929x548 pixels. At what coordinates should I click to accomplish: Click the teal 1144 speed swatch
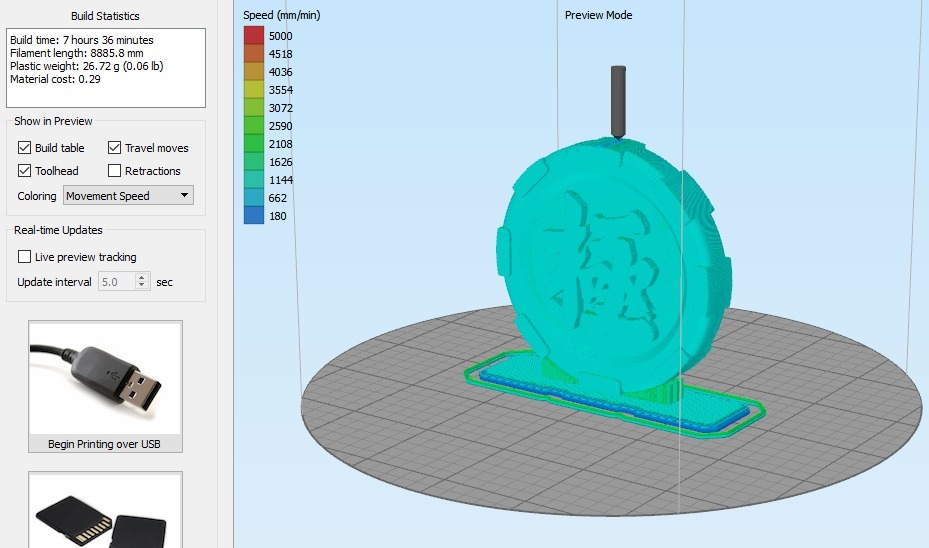point(254,180)
